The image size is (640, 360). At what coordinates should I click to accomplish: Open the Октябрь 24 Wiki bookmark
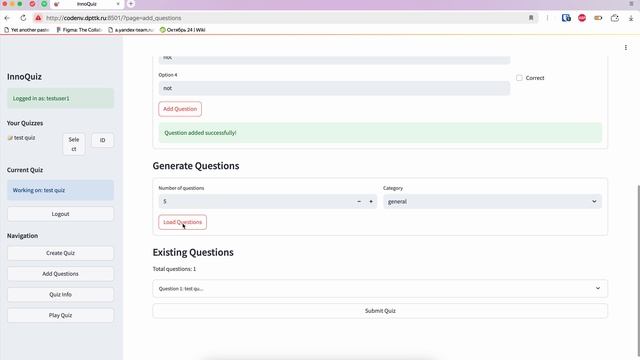pos(182,30)
